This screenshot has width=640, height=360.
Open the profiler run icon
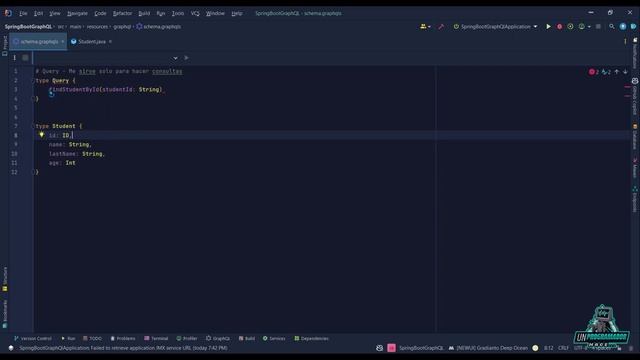point(581,27)
